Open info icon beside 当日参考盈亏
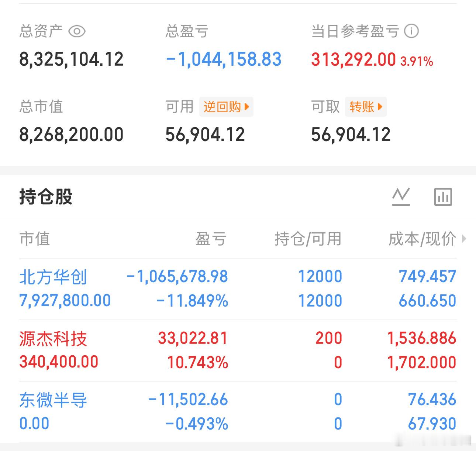Image resolution: width=476 pixels, height=451 pixels. pyautogui.click(x=411, y=31)
